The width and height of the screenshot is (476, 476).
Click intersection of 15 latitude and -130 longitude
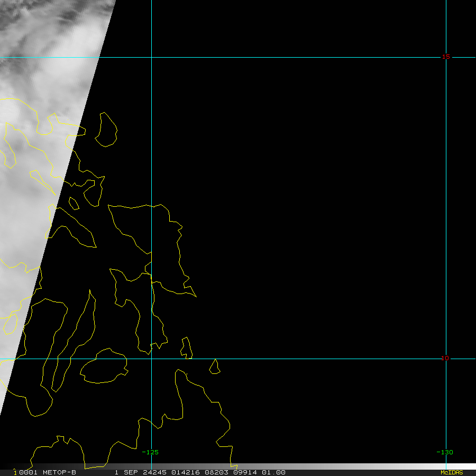click(x=446, y=57)
